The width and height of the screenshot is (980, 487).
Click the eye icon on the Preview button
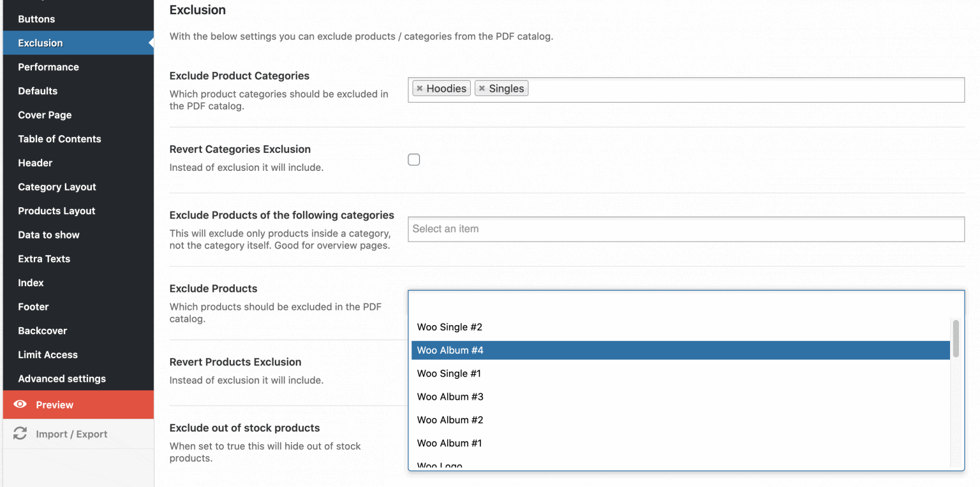click(20, 404)
